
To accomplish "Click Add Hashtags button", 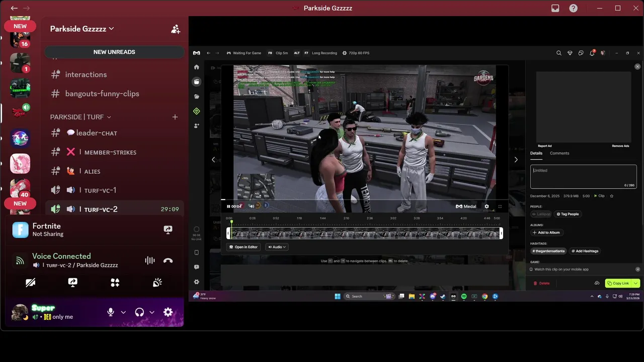I will click(585, 251).
